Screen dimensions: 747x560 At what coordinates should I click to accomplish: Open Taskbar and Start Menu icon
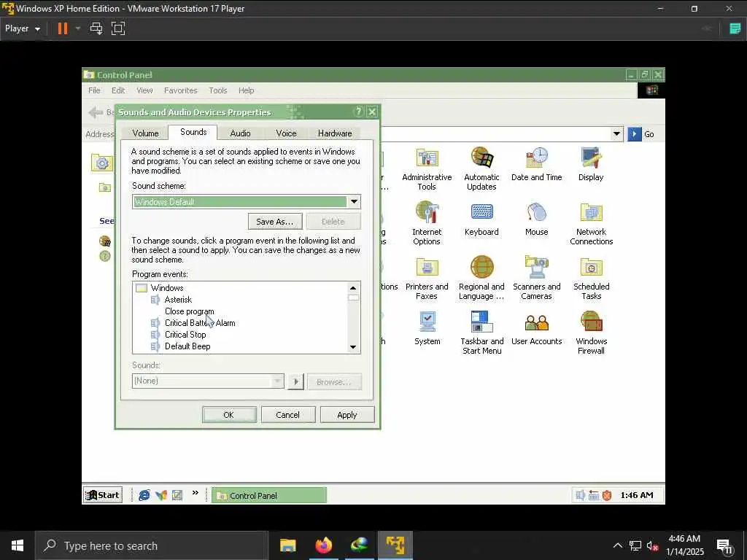(481, 332)
